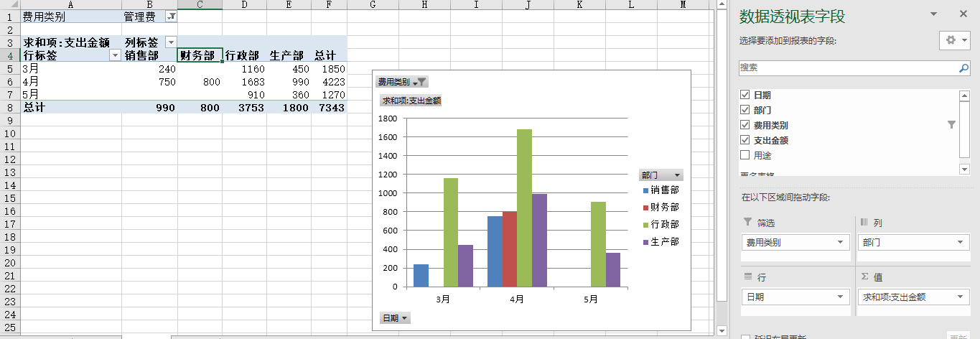Viewport: 980px width, 339px height.
Task: Click the select-all corner of the worksheet
Action: pyautogui.click(x=10, y=4)
